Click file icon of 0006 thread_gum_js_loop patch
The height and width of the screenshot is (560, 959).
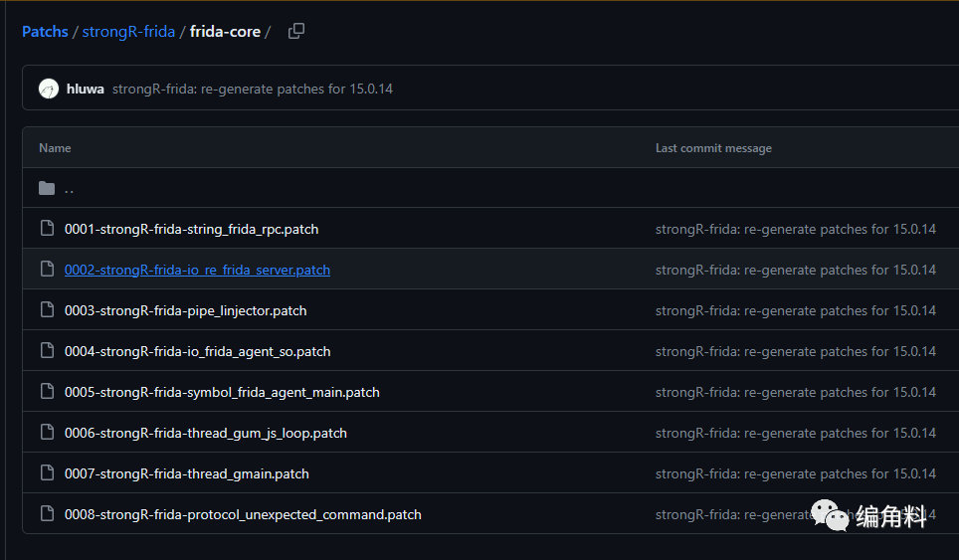[47, 433]
